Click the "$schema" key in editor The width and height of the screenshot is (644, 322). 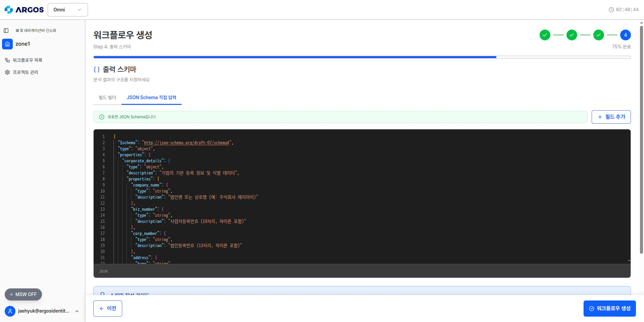click(128, 143)
